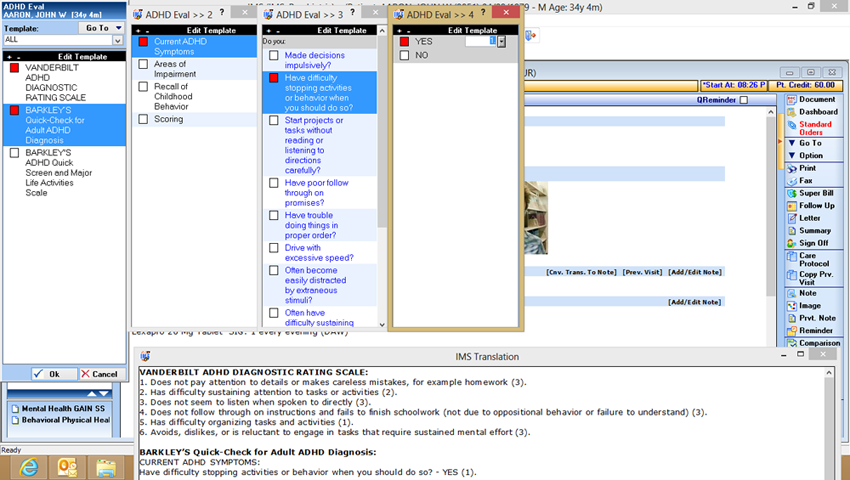
Task: Click the Cancel button
Action: tap(102, 374)
